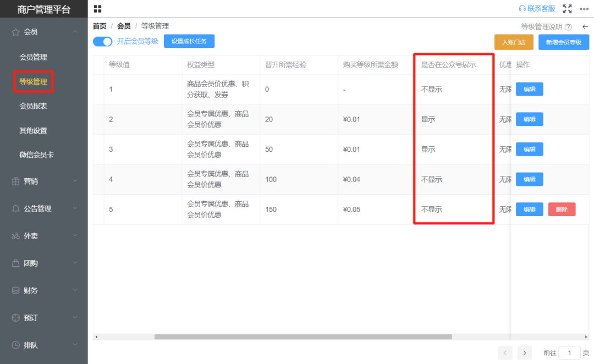This screenshot has width=594, height=364.
Task: Click the 商户管理平台 title
Action: point(44,9)
